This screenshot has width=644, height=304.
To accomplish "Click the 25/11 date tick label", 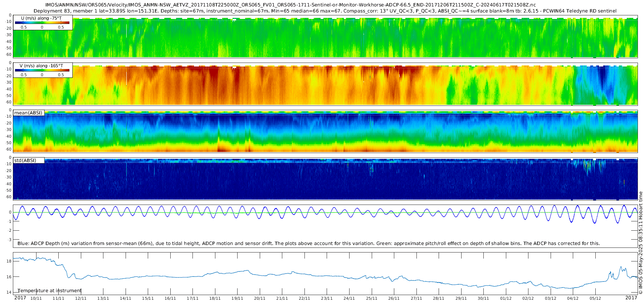I will point(372,298).
